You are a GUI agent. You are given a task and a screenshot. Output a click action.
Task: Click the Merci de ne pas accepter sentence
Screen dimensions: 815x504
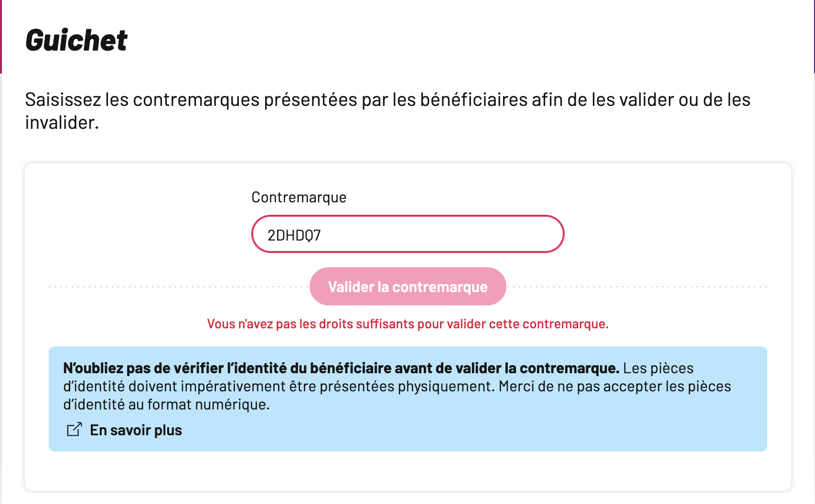click(x=615, y=386)
